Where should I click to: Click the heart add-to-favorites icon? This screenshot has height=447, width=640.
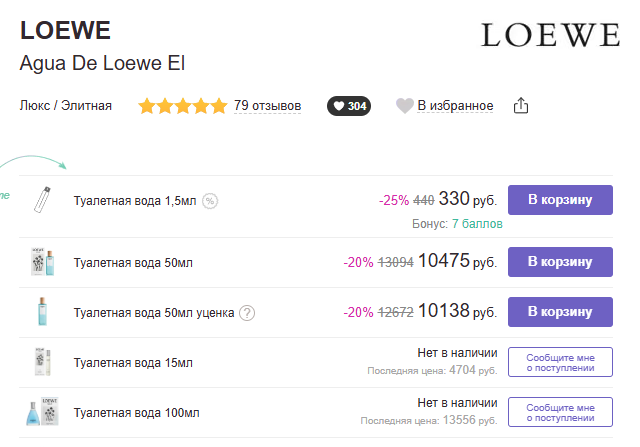pos(404,106)
